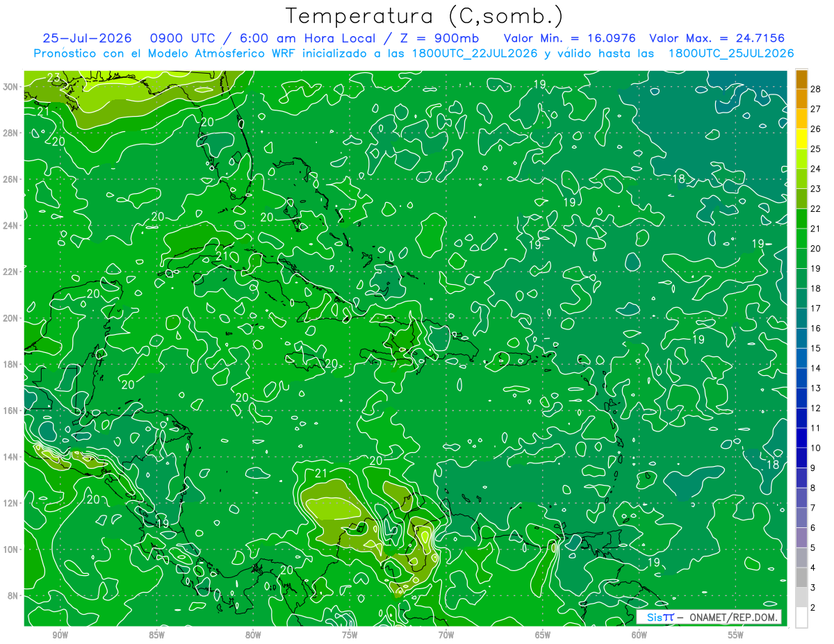Click the "ONAMET/REP.DOM." credit label
The height and width of the screenshot is (644, 834).
coord(733,617)
